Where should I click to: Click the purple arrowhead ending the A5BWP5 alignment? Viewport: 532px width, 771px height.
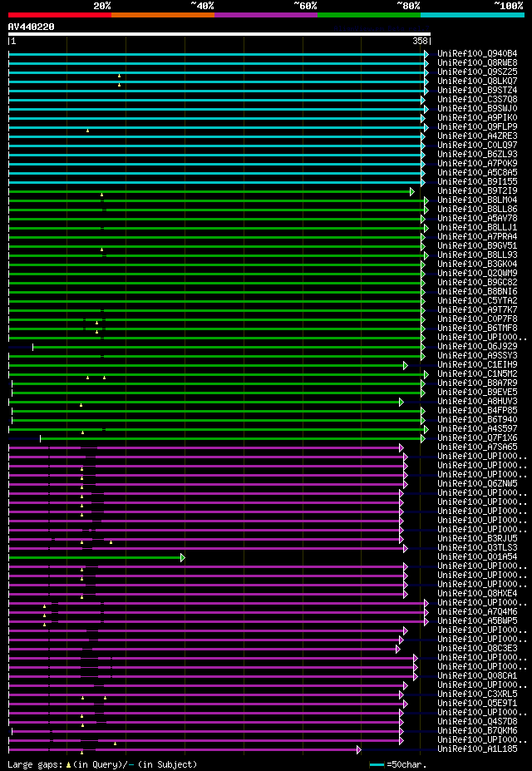click(x=426, y=621)
